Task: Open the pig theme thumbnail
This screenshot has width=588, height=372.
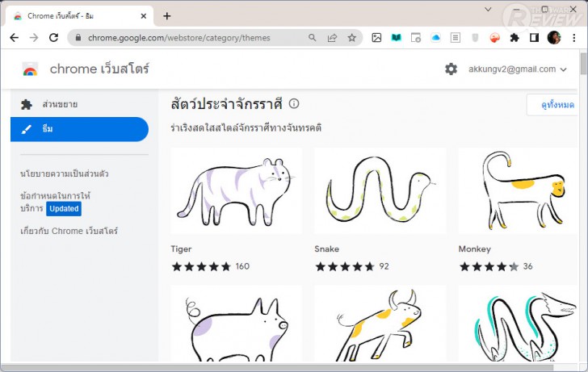Action: point(236,324)
